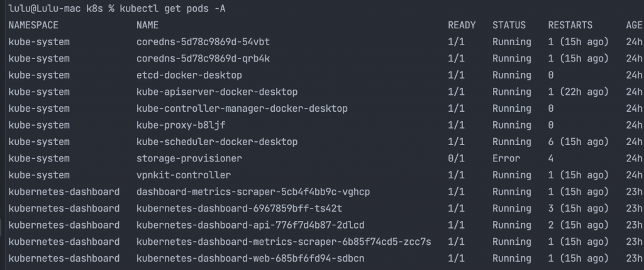Select the coredns-5d78c9869d-qrb4k pod name
644x270 pixels.
pos(203,58)
